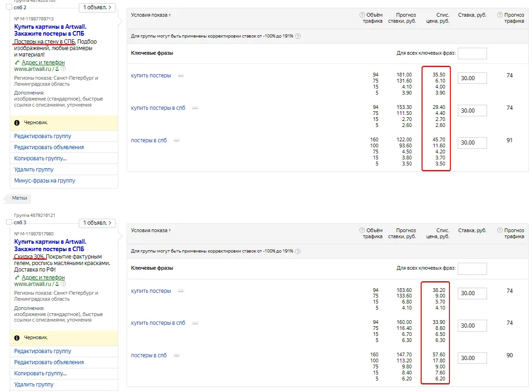Screen dimensions: 532x392
Task: Click «Для всех ключевых фраз» bid field in спб 2
Action: pyautogui.click(x=472, y=53)
